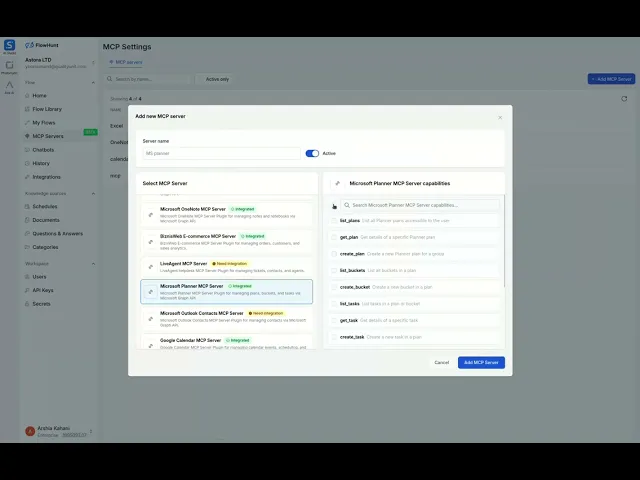The image size is (640, 480).
Task: Click the Home sidebar icon
Action: [x=27, y=96]
